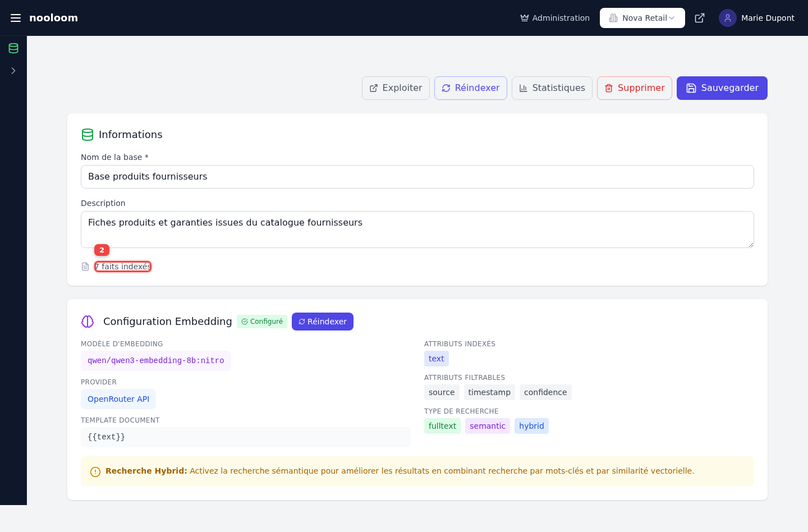Image resolution: width=808 pixels, height=532 pixels.
Task: Click the Exploiter button
Action: [x=396, y=88]
